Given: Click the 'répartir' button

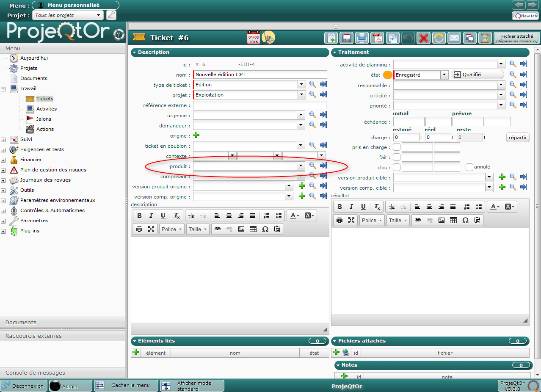Looking at the screenshot, I should point(517,138).
